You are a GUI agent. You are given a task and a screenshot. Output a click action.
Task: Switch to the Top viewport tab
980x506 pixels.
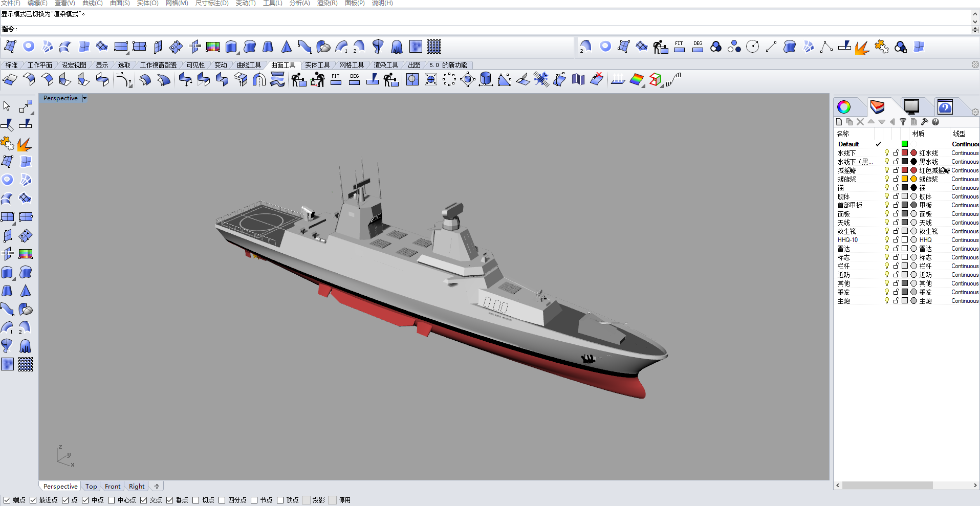91,487
